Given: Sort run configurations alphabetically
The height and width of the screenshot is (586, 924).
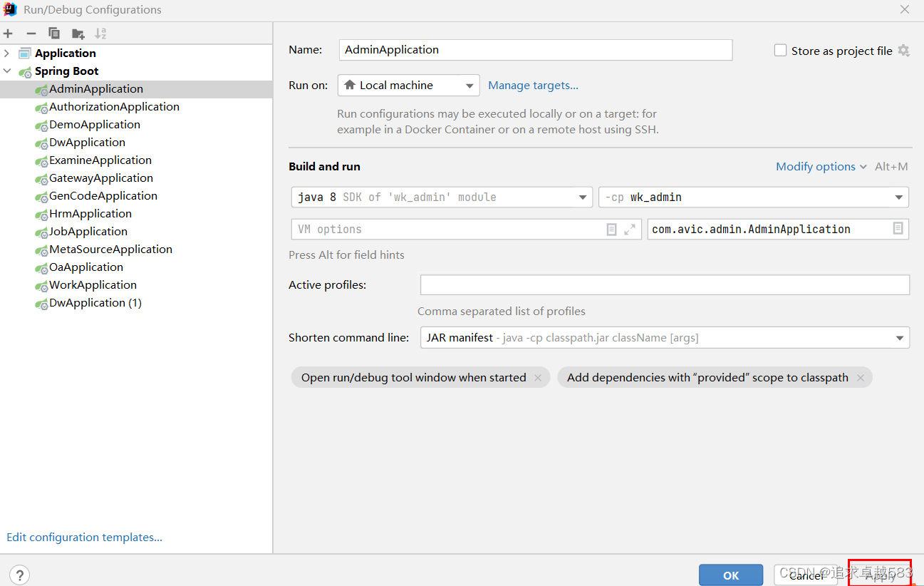Looking at the screenshot, I should click(100, 33).
